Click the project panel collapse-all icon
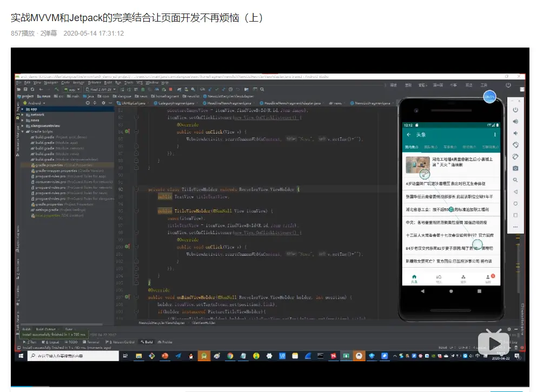This screenshot has height=392, width=537. tap(95, 103)
